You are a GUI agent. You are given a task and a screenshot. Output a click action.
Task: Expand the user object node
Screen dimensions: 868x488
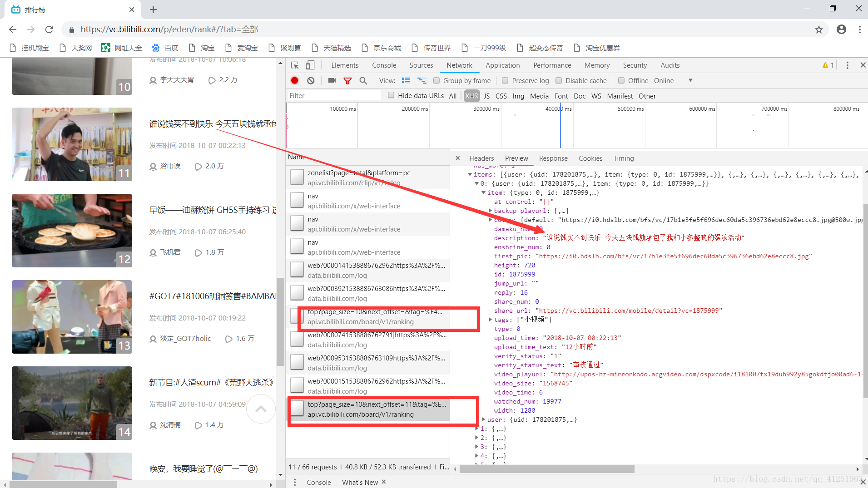[x=483, y=419]
